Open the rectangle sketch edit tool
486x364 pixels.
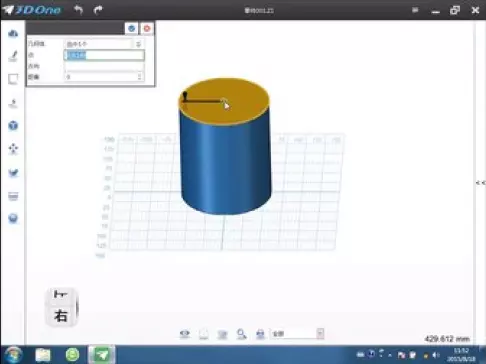(x=13, y=79)
